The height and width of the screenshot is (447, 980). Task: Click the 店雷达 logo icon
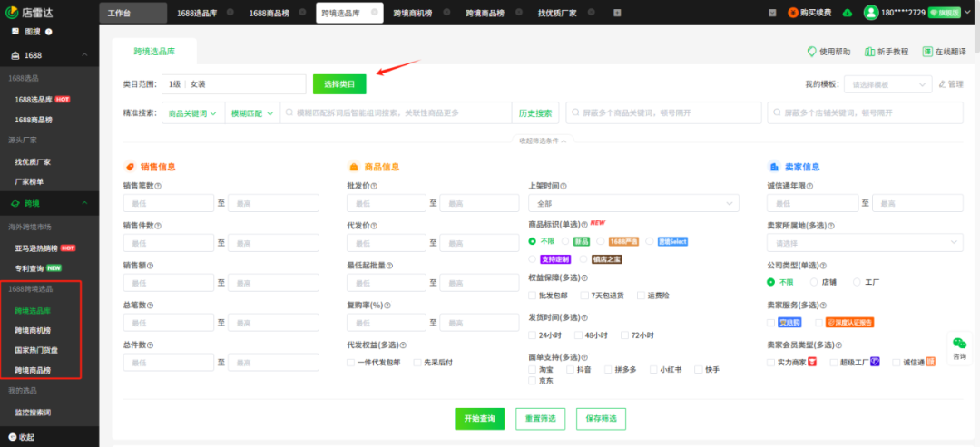tap(12, 13)
